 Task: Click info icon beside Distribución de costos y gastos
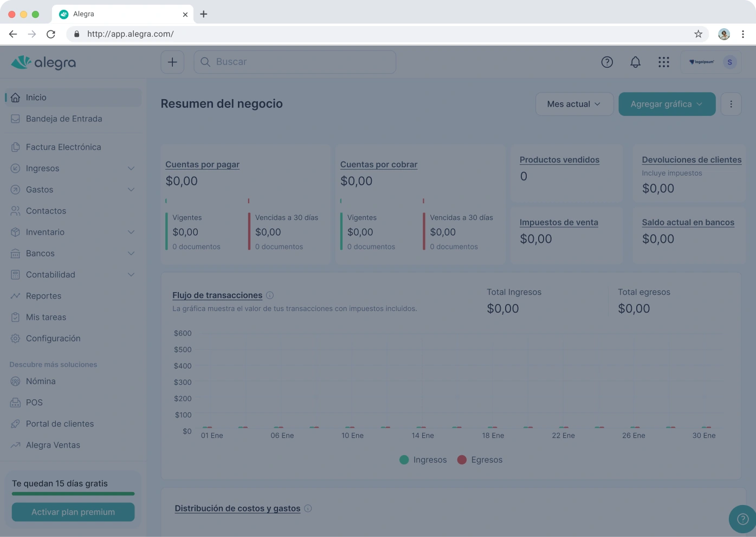[308, 508]
